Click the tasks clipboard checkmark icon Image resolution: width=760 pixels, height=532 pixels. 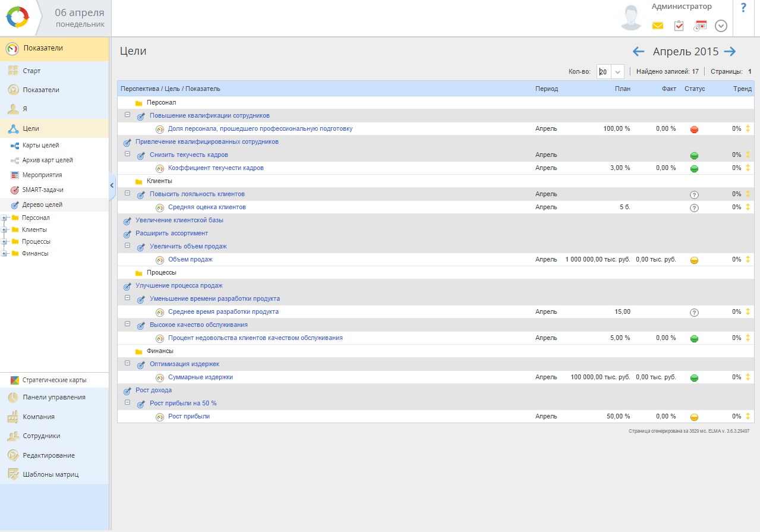(679, 26)
